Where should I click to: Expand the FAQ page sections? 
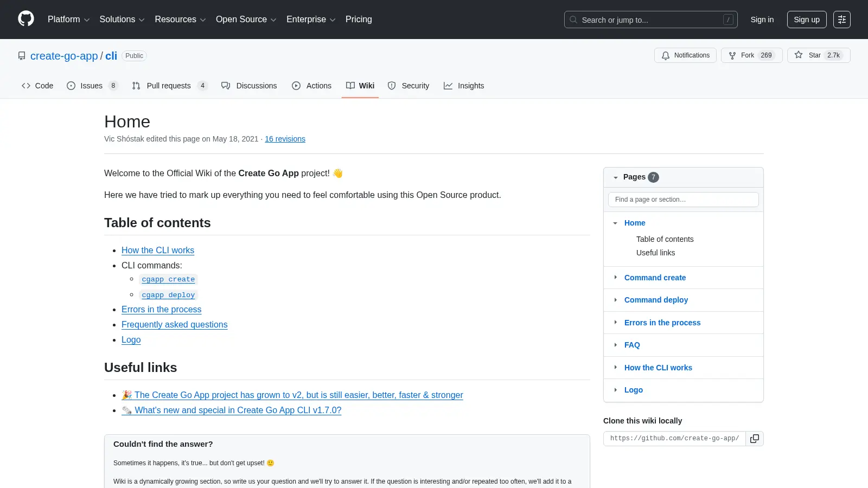(x=615, y=345)
